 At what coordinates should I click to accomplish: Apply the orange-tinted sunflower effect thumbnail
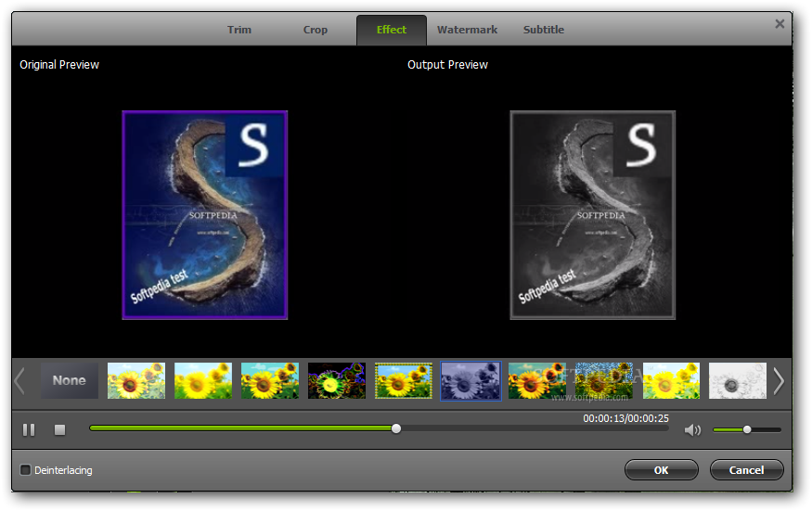537,380
